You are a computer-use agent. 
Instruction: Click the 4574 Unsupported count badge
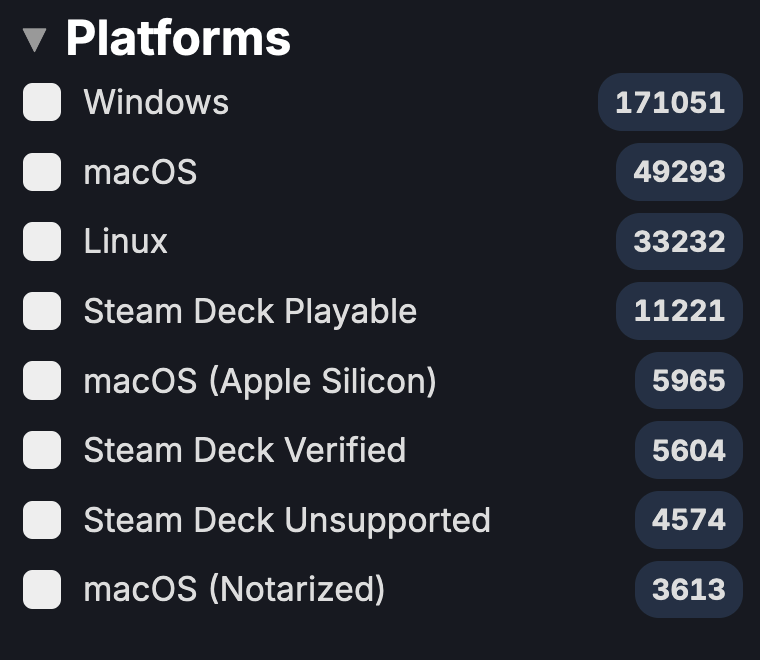click(x=689, y=520)
